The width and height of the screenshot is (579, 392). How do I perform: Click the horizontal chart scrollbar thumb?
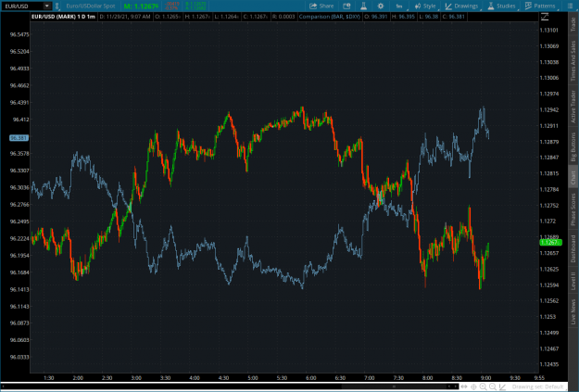point(394,386)
